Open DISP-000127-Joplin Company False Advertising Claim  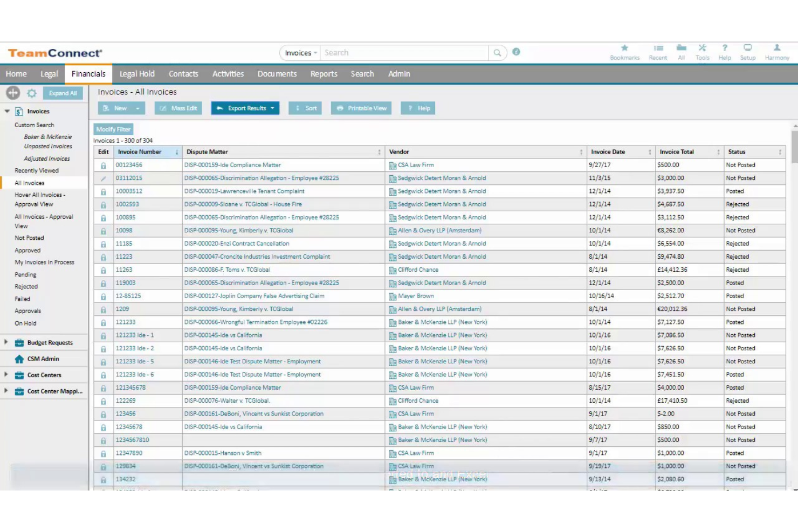click(254, 296)
